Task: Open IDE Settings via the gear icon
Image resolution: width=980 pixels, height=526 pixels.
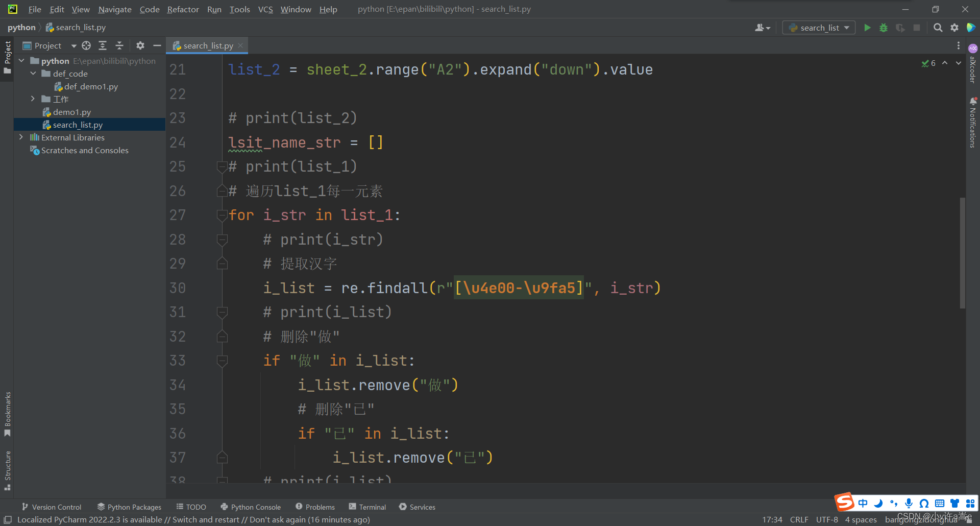Action: pyautogui.click(x=954, y=28)
